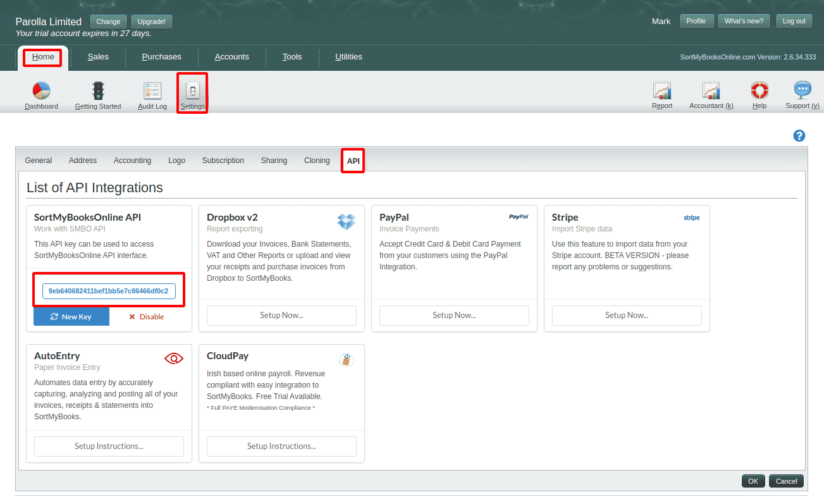The width and height of the screenshot is (824, 504).
Task: Click the Import Stripe data subtitle
Action: coord(582,229)
